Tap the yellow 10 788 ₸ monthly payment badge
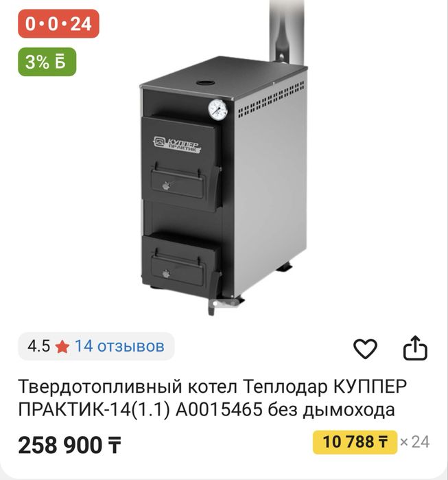The image size is (448, 480). click(355, 442)
